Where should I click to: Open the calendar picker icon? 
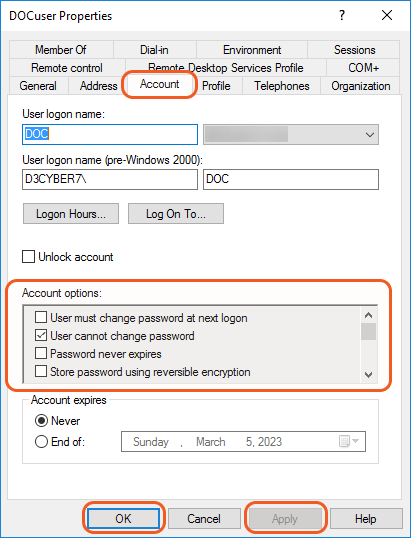tap(349, 441)
